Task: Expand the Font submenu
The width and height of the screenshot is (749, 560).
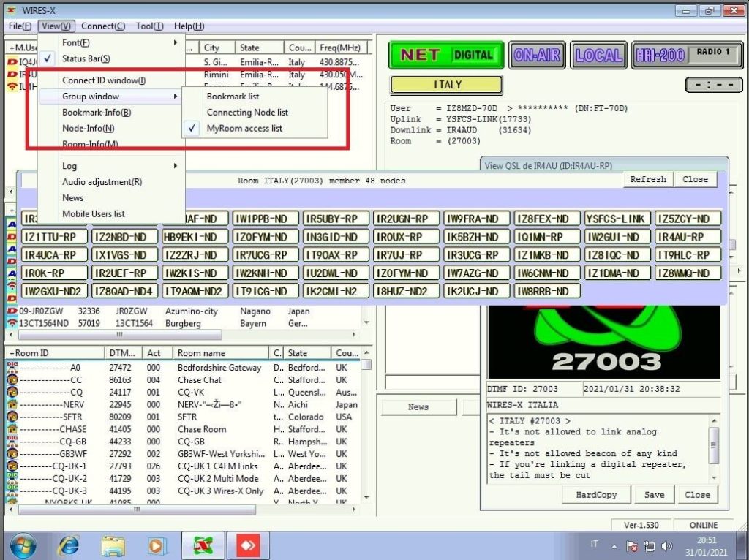Action: point(112,42)
